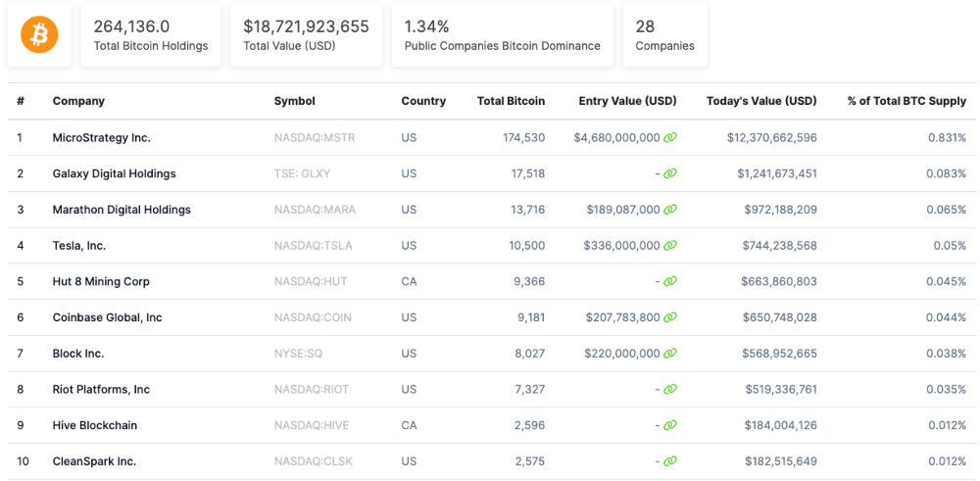The height and width of the screenshot is (481, 980).
Task: Click the $1,241,673,451 value cell
Action: coord(777,173)
